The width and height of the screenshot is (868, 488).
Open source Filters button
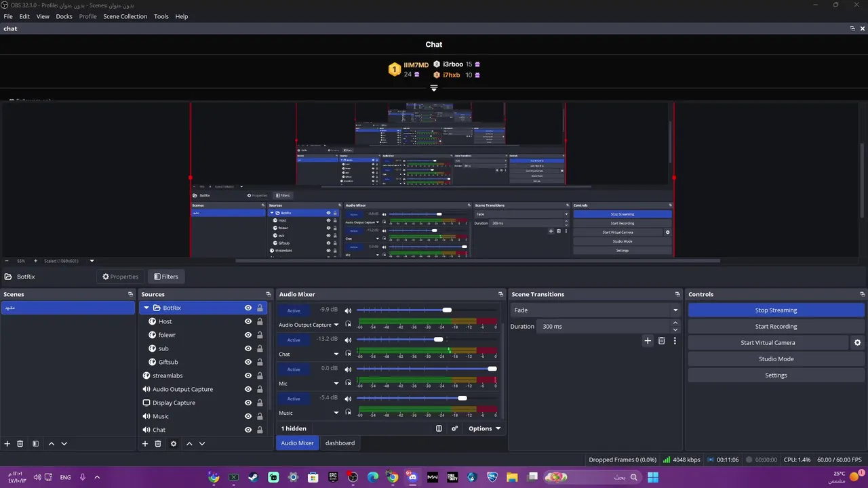[x=165, y=277]
